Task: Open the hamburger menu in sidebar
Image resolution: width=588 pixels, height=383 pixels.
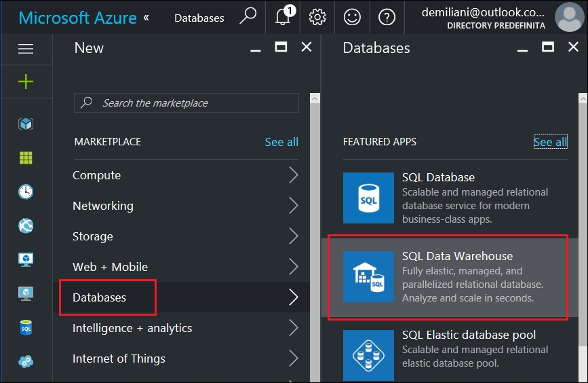Action: (26, 49)
